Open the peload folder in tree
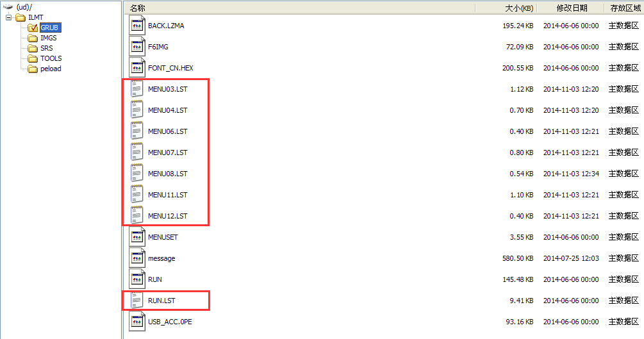Image resolution: width=644 pixels, height=339 pixels. tap(51, 69)
